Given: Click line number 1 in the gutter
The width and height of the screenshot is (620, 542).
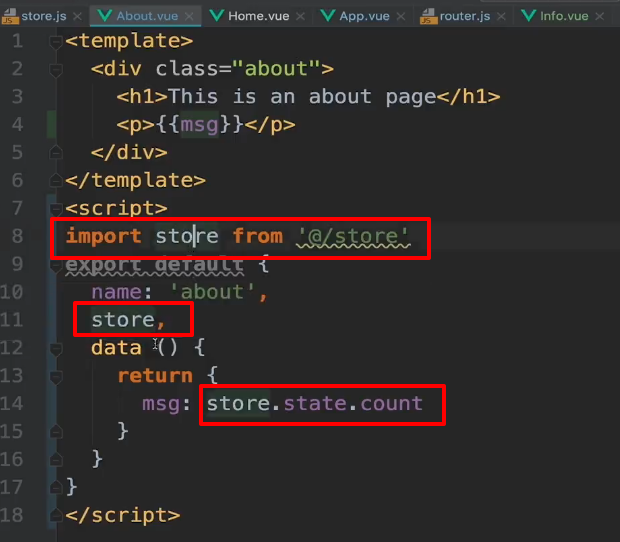Looking at the screenshot, I should tap(17, 41).
